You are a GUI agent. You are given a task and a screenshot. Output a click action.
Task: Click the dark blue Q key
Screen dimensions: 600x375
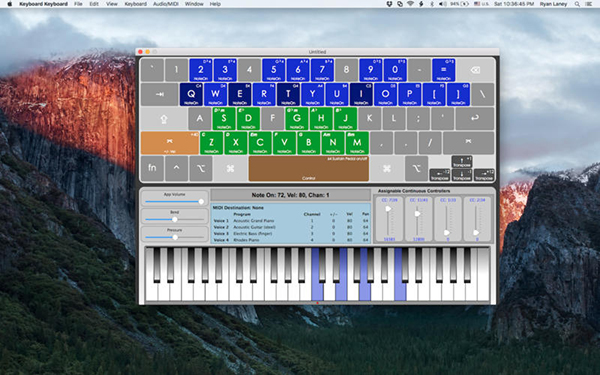point(191,94)
